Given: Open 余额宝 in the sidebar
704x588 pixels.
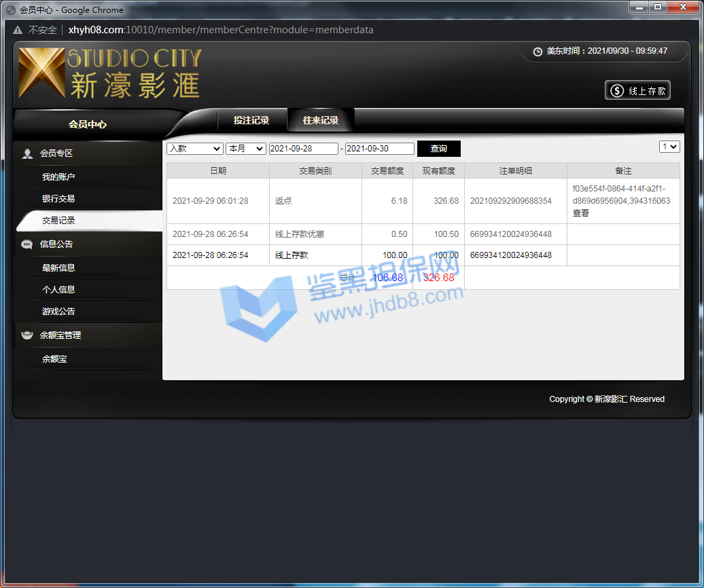Looking at the screenshot, I should coord(54,359).
